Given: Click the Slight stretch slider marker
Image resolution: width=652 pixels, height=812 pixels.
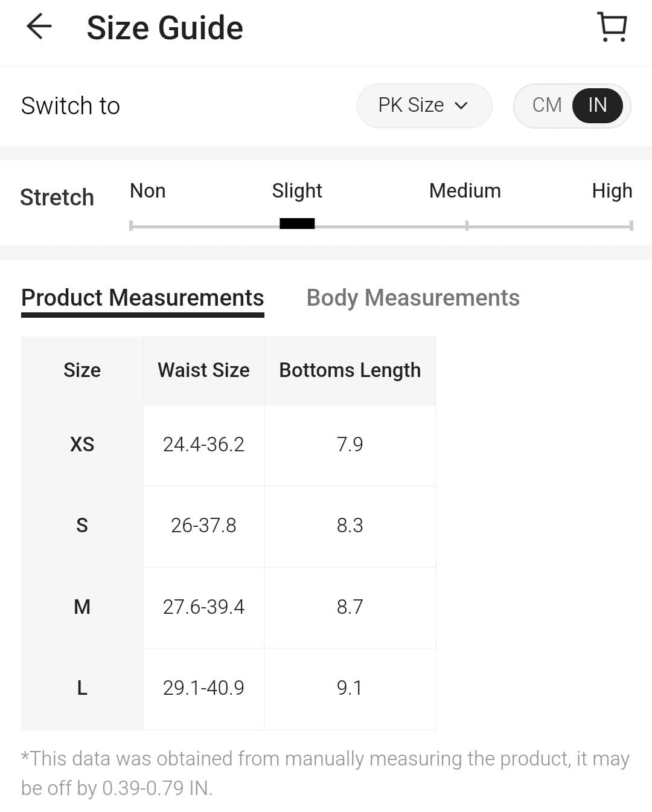Looking at the screenshot, I should [x=297, y=224].
